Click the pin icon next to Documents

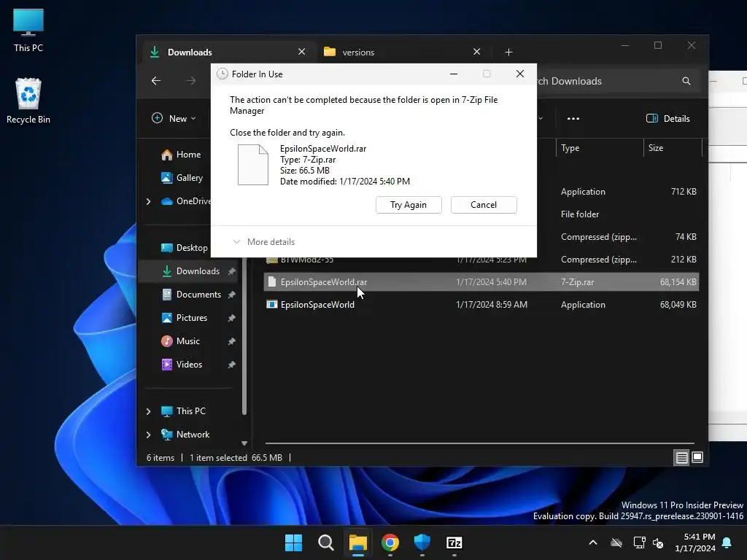tap(231, 295)
